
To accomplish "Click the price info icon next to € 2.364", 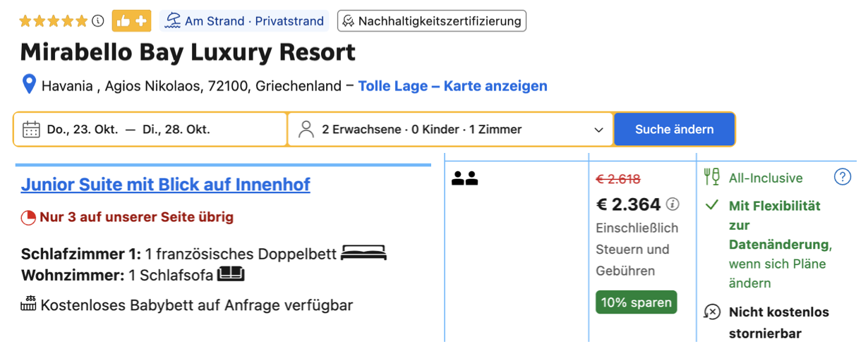I will tap(673, 204).
